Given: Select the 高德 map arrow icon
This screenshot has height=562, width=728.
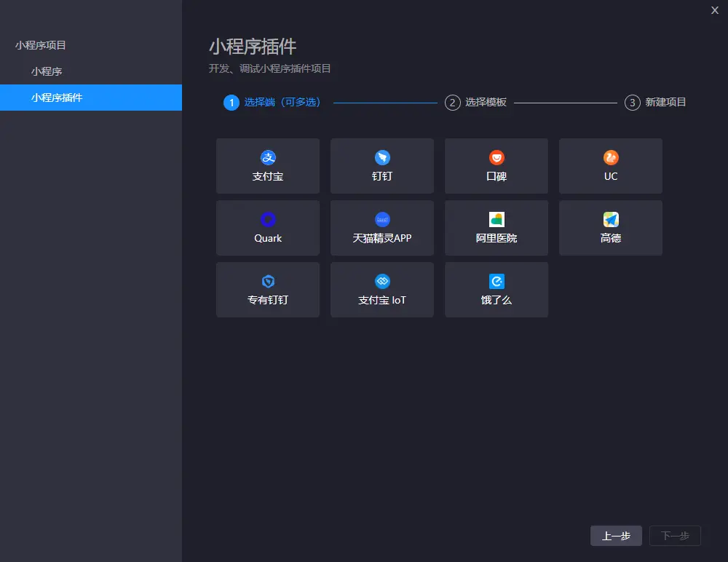Looking at the screenshot, I should tap(611, 219).
